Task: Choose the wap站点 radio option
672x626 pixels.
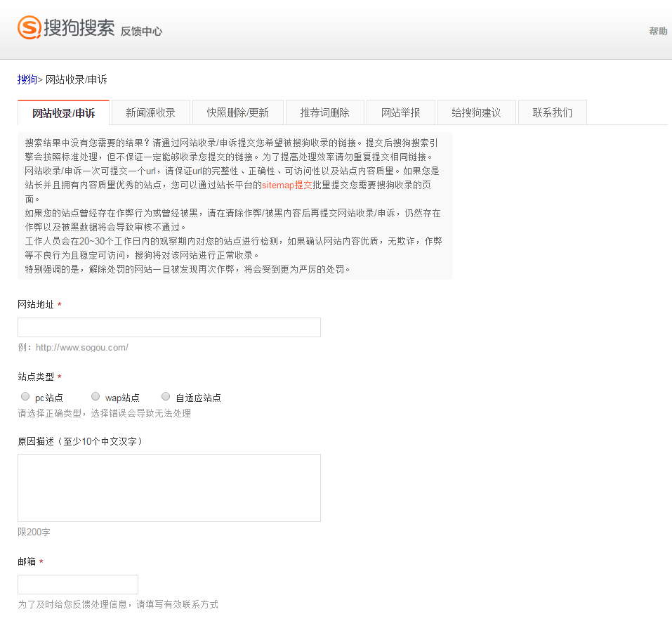Action: pos(95,396)
